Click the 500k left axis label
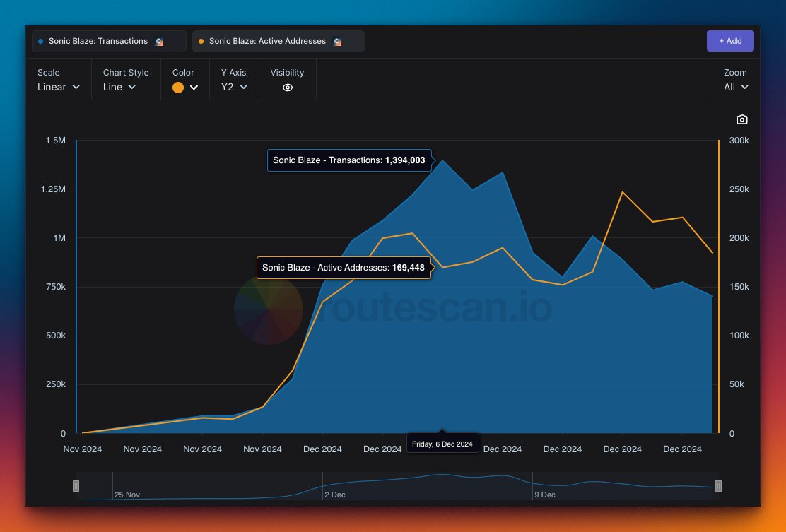 56,336
